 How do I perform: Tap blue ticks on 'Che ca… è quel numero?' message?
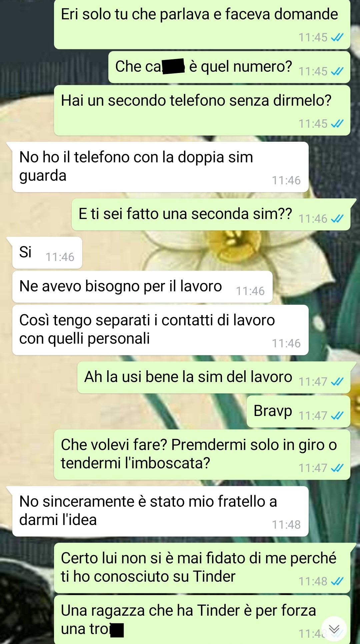337,71
